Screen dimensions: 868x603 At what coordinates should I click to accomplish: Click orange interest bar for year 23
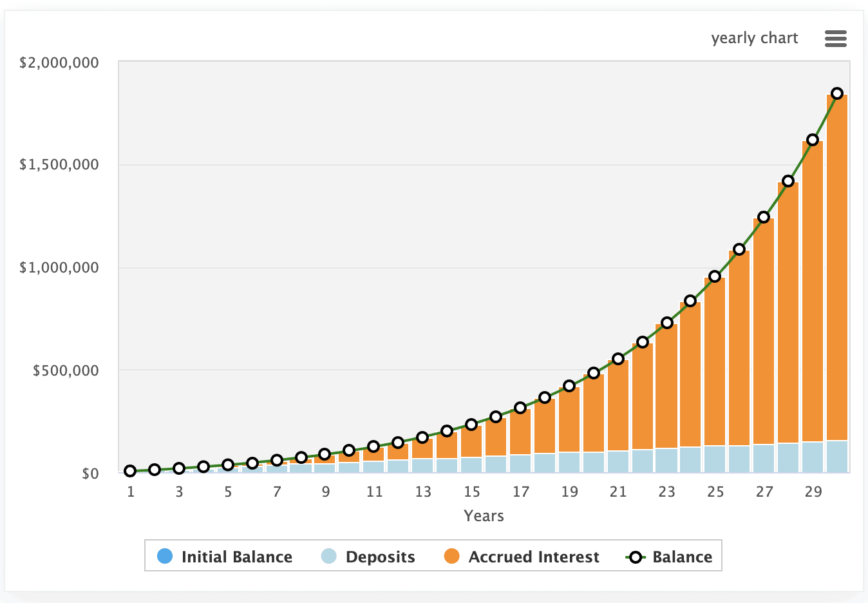tap(666, 387)
